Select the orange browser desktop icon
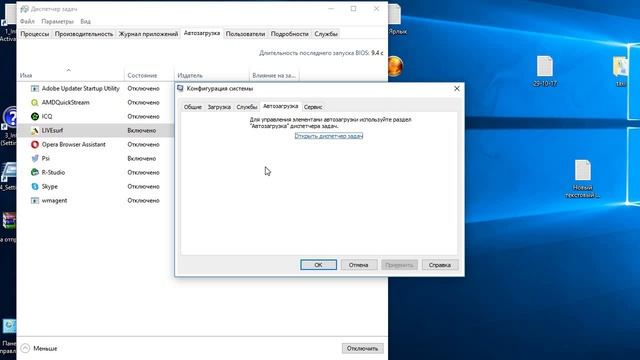Screen dimensions: 640x360 tap(395, 66)
